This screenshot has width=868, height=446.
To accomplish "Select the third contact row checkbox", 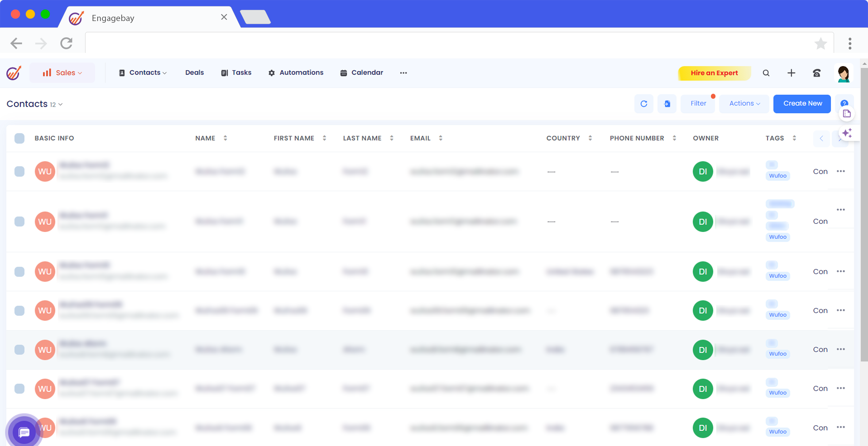I will (20, 272).
